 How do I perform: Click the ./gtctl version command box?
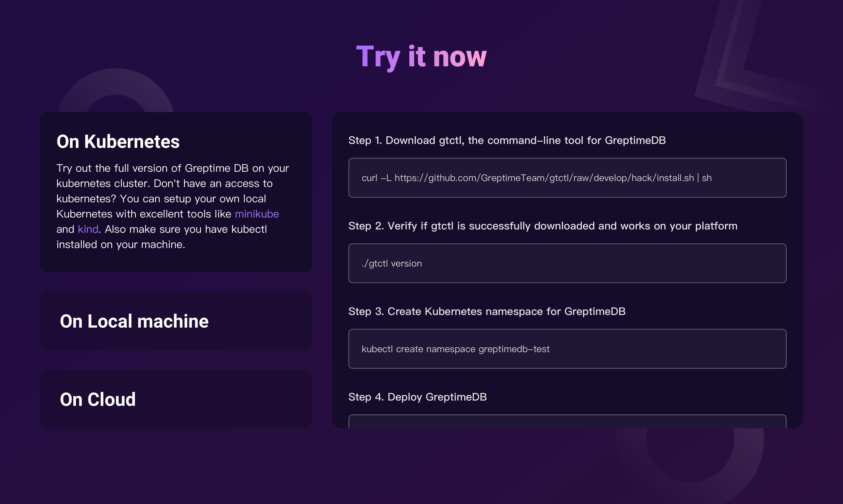(x=567, y=263)
